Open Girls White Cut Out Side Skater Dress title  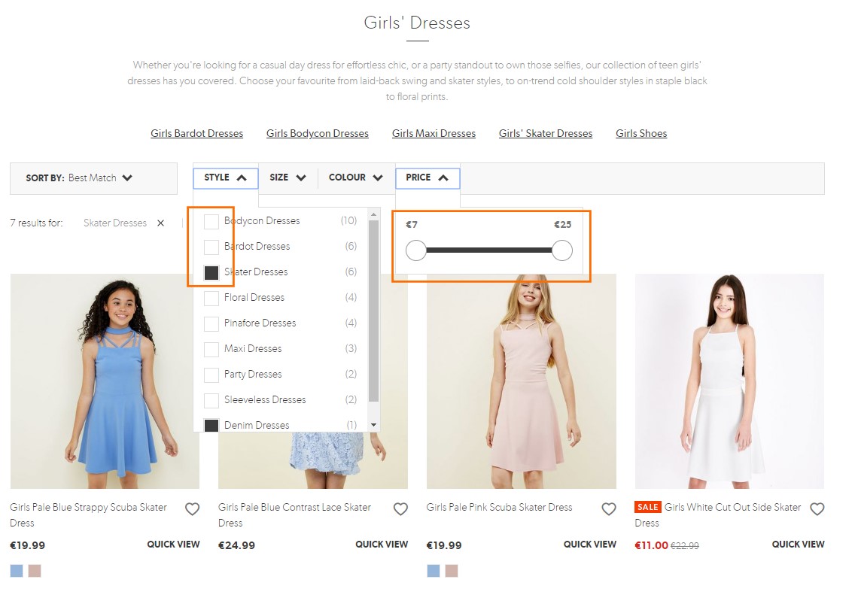click(x=718, y=515)
